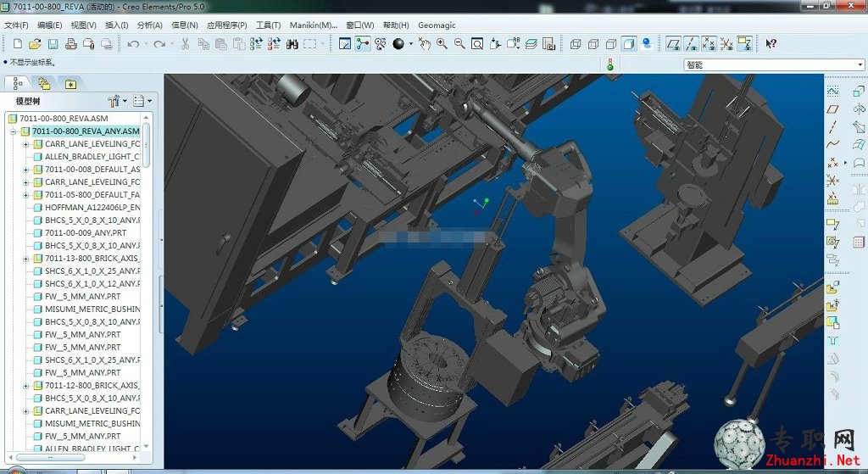The image size is (868, 474).
Task: Switch to No Hidden display style
Action: (x=610, y=44)
